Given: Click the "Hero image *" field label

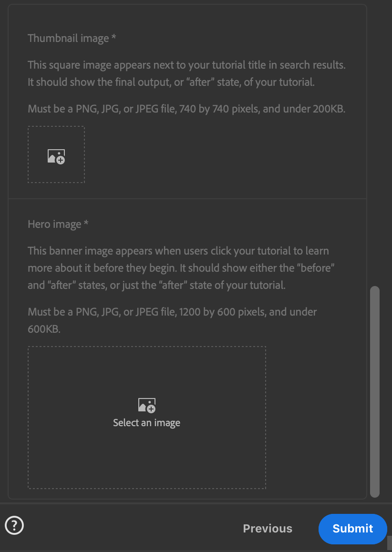Looking at the screenshot, I should (x=58, y=224).
